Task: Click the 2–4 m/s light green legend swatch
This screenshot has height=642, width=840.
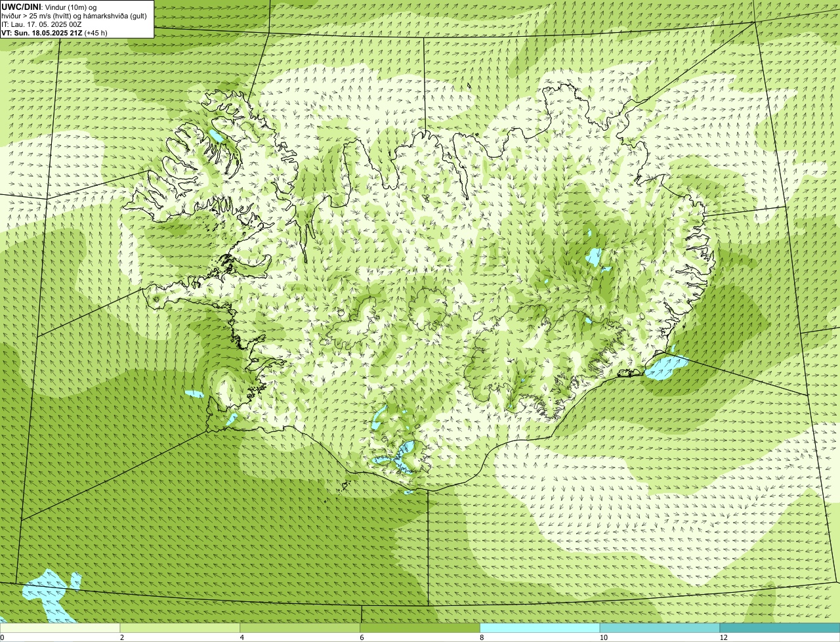Action: coord(180,628)
